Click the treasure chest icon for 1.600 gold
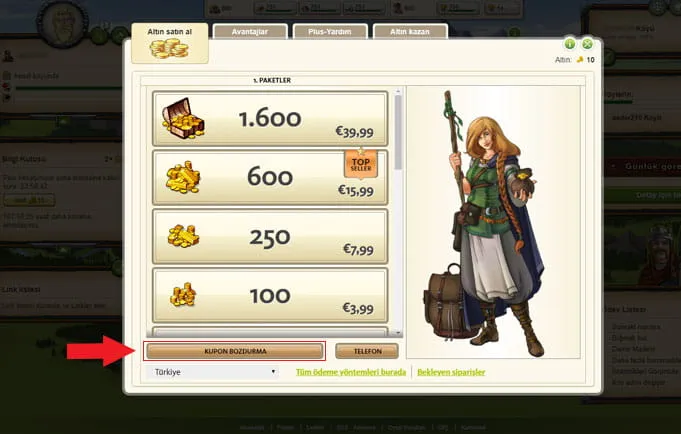This screenshot has height=434, width=681. tap(183, 118)
